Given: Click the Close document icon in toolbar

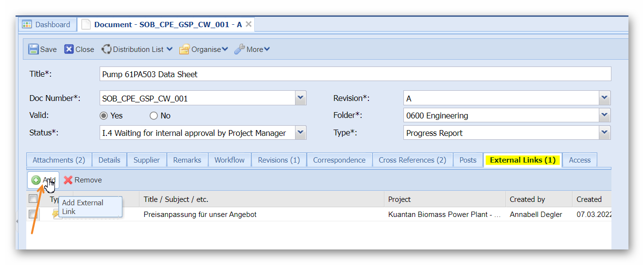Looking at the screenshot, I should coord(69,49).
